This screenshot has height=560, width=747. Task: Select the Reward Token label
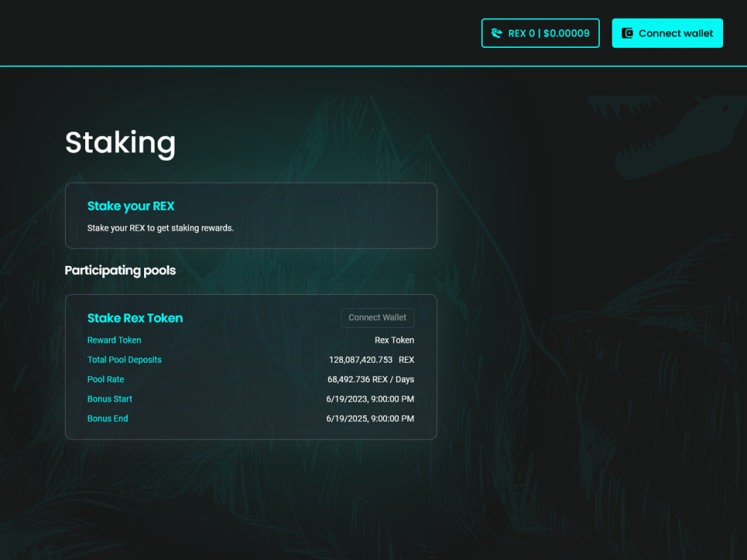coord(114,340)
